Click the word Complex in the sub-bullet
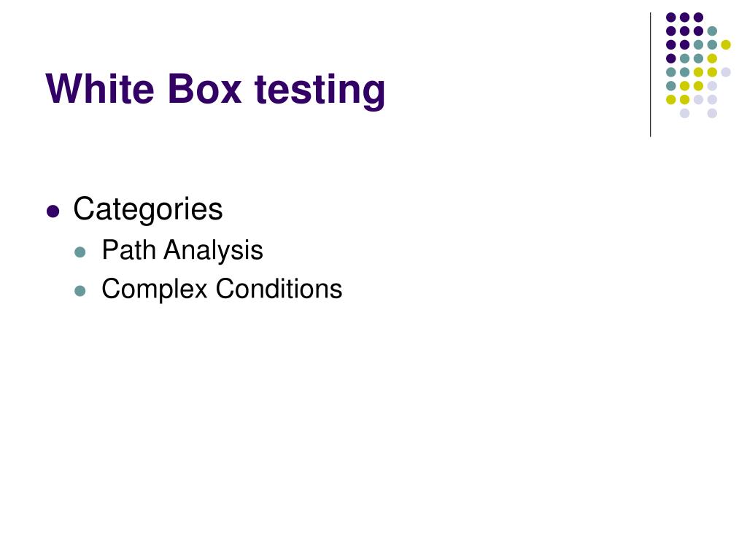The image size is (747, 560). point(155,289)
